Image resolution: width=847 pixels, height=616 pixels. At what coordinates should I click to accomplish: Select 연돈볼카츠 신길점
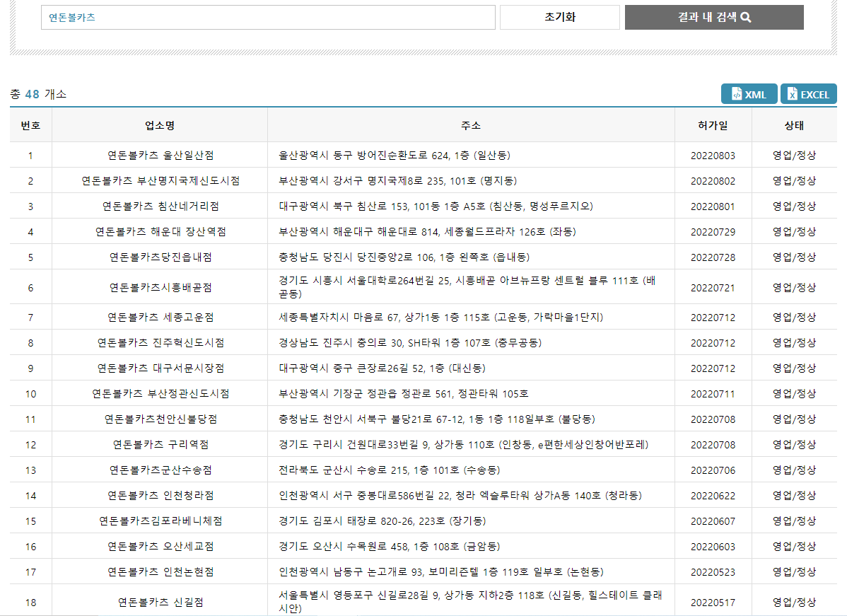point(160,602)
